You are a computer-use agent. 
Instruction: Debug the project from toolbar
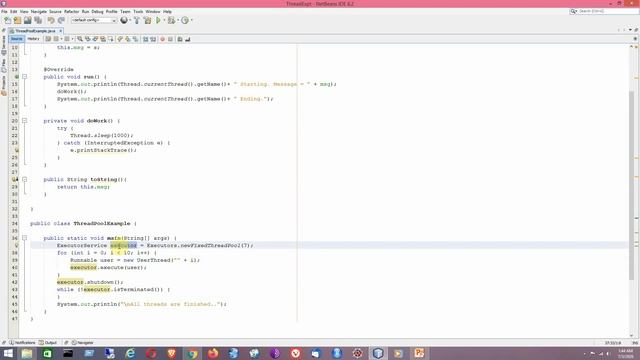tap(171, 20)
